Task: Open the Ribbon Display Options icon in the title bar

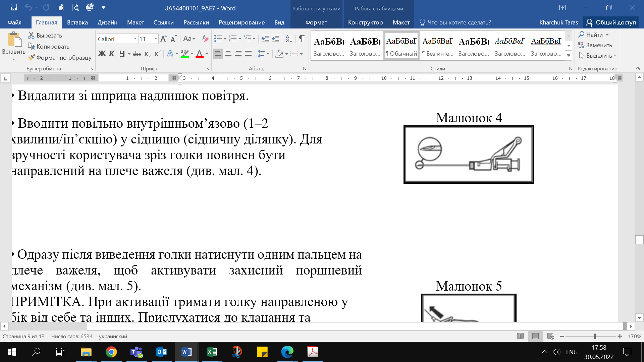Action: [x=562, y=8]
